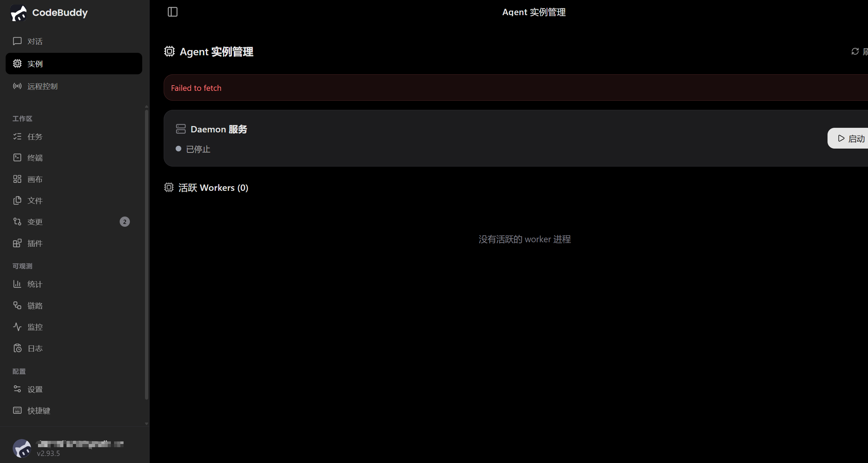This screenshot has width=868, height=463.
Task: Select the 实例 chip icon in sidebar
Action: pyautogui.click(x=17, y=63)
